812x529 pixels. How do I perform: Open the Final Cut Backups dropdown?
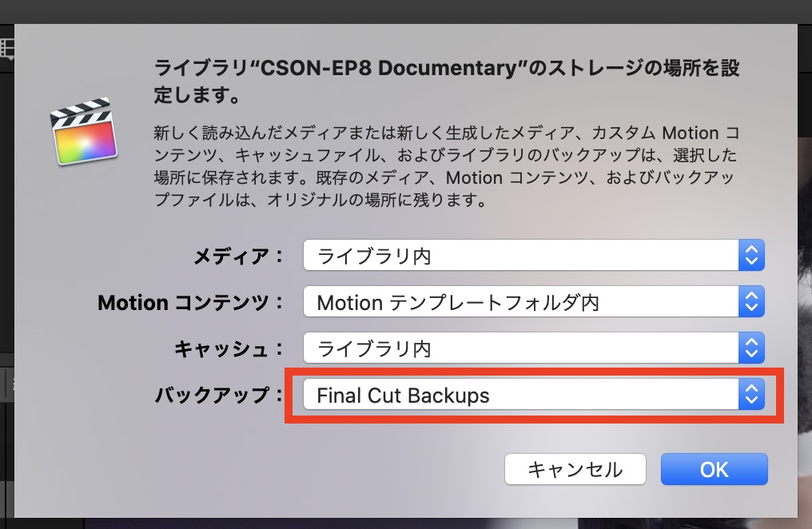tap(533, 395)
